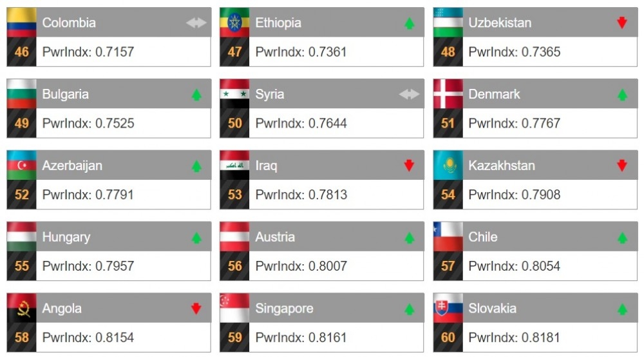Open the Bulgaria country entry

point(109,108)
